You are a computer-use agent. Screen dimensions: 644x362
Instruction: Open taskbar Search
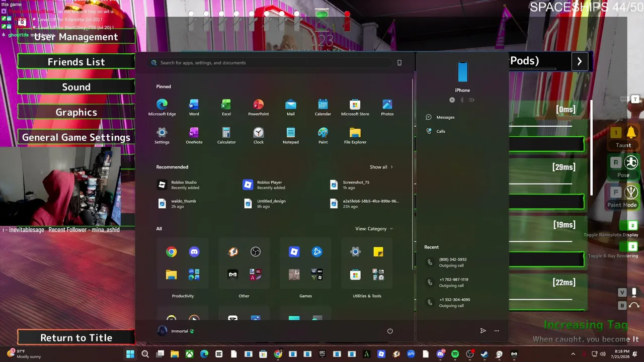pos(145,354)
